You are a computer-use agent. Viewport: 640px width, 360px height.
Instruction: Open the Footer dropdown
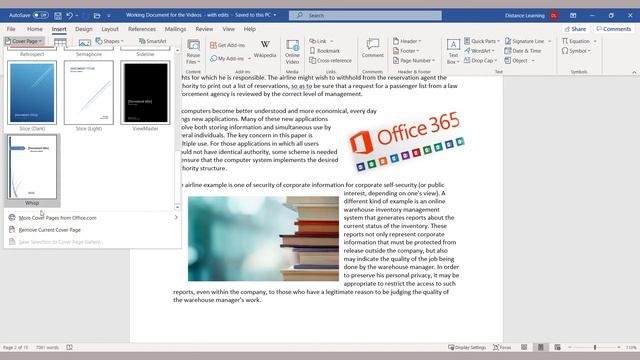tap(406, 51)
